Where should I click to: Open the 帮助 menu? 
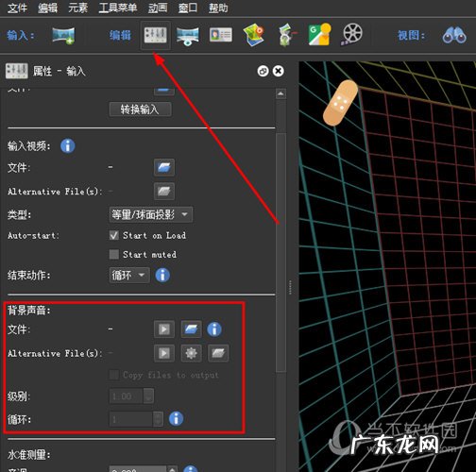click(218, 8)
